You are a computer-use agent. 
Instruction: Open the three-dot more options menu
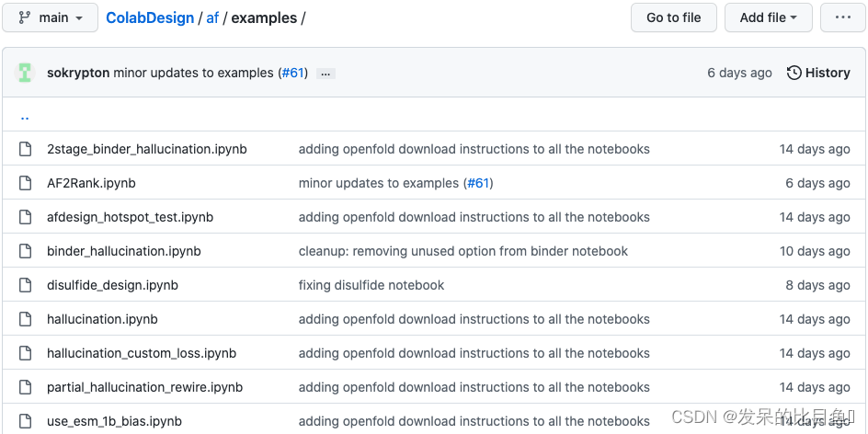coord(842,17)
